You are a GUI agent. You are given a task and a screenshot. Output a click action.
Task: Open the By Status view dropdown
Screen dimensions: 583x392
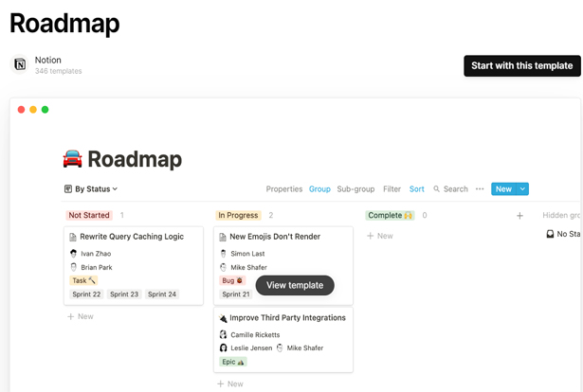pyautogui.click(x=91, y=189)
